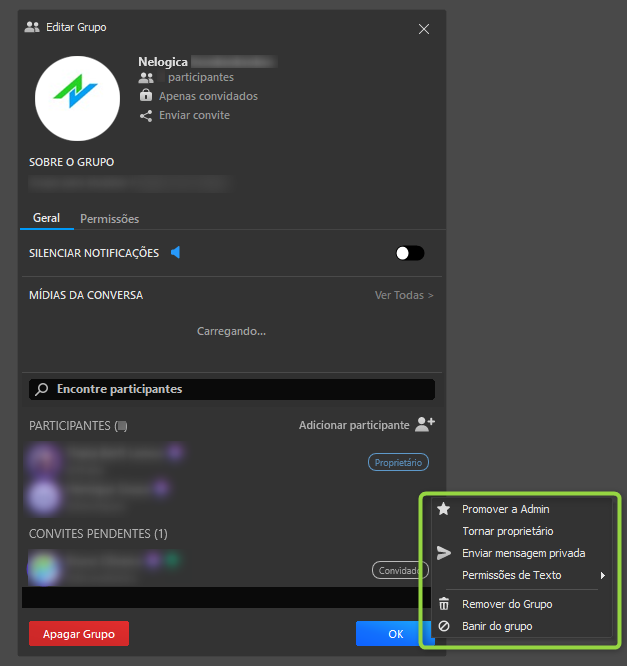Confirm with the OK button
627x666 pixels.
[395, 634]
